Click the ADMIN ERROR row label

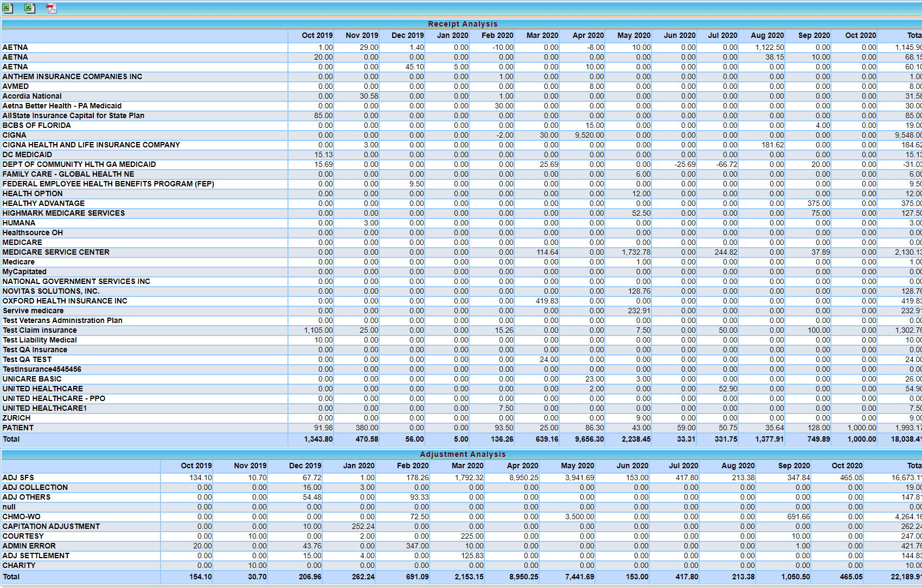[x=29, y=546]
